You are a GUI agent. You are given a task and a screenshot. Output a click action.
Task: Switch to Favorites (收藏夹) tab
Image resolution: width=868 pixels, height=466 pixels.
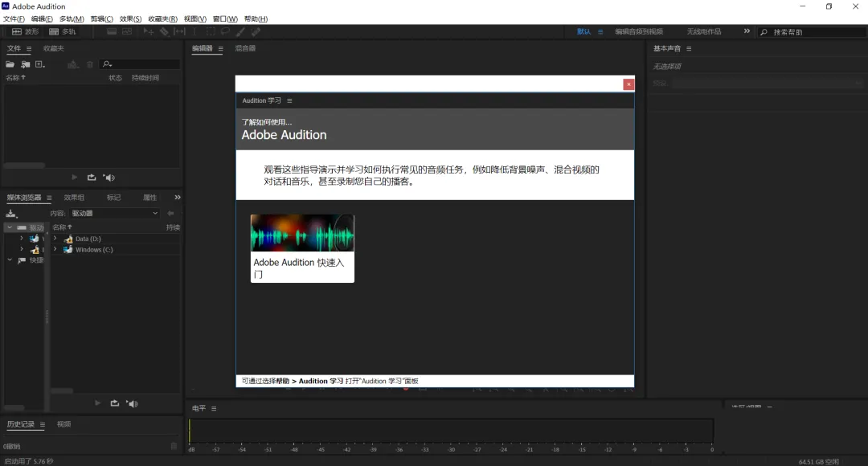point(54,48)
